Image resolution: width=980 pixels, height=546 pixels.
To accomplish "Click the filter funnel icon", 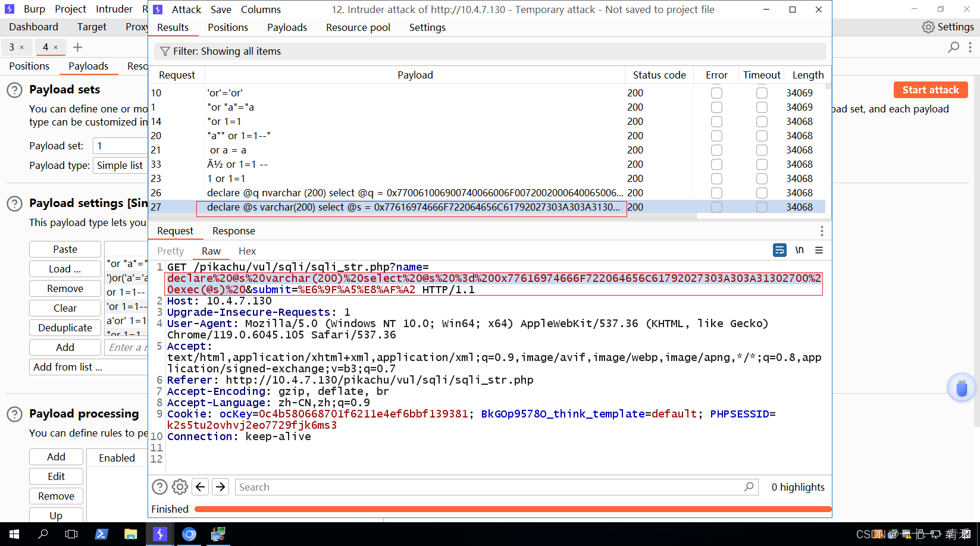I will (165, 51).
